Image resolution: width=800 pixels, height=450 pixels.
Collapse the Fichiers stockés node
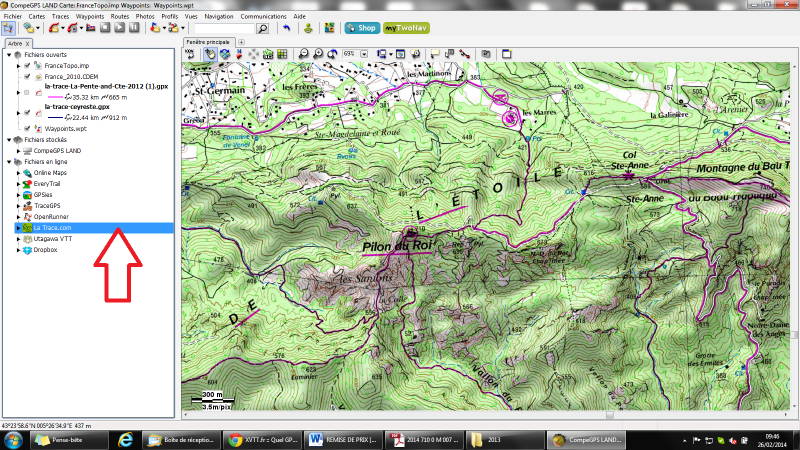point(9,139)
